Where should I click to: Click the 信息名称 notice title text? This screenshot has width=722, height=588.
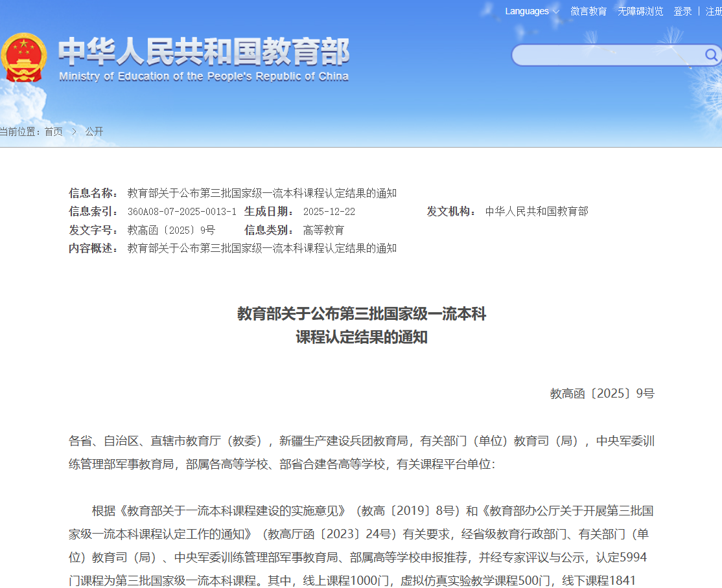pyautogui.click(x=262, y=193)
